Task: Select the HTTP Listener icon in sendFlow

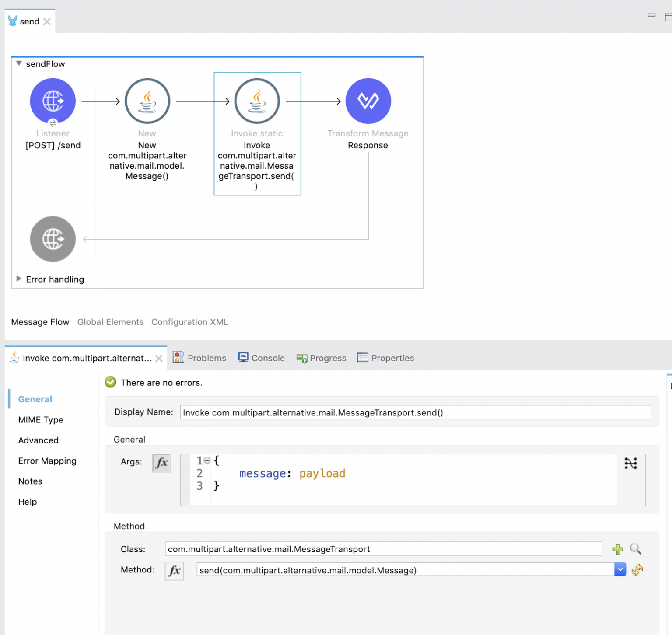Action: coord(52,100)
